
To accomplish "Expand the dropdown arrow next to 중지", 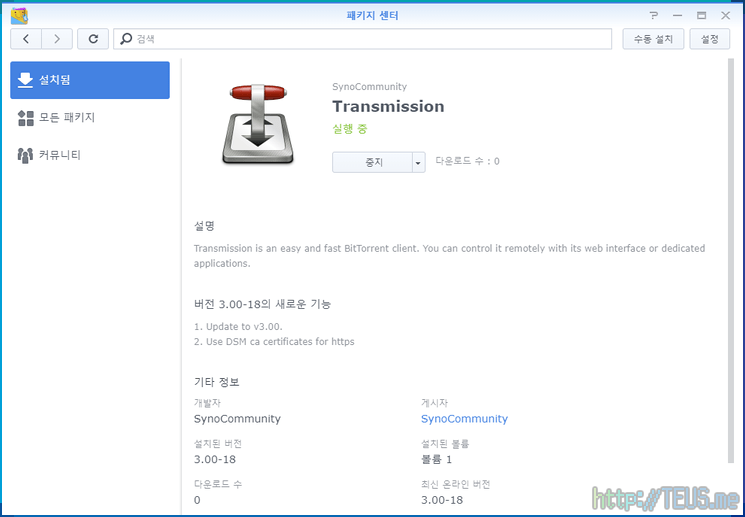I will (x=418, y=163).
